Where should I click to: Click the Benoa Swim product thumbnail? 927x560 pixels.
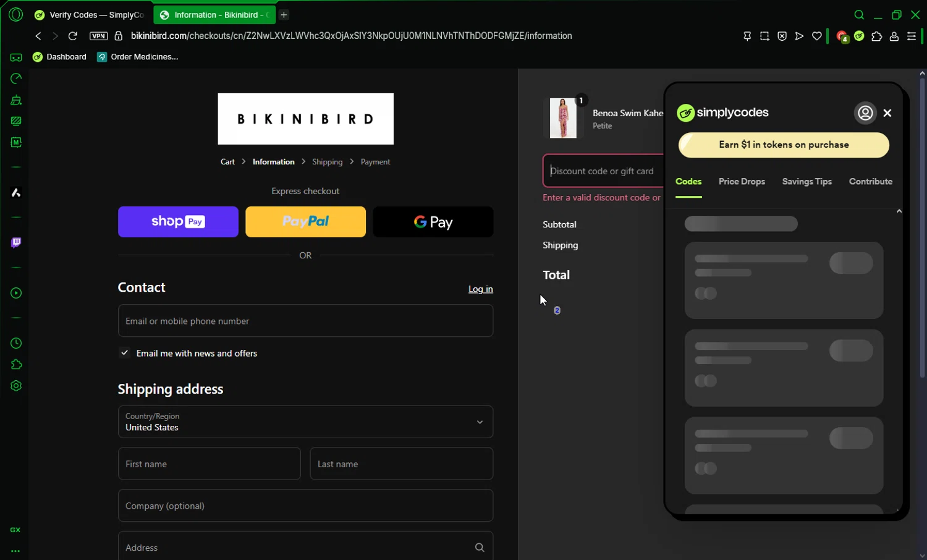pyautogui.click(x=563, y=117)
